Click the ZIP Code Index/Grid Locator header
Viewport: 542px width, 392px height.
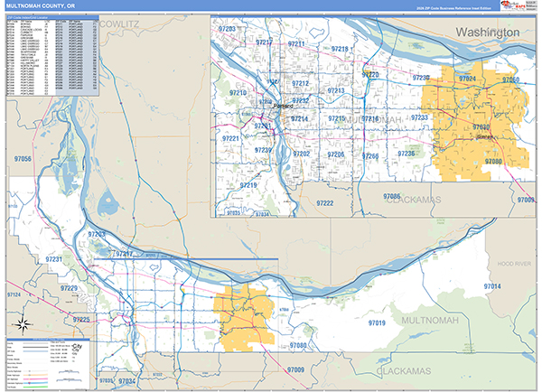[52, 17]
